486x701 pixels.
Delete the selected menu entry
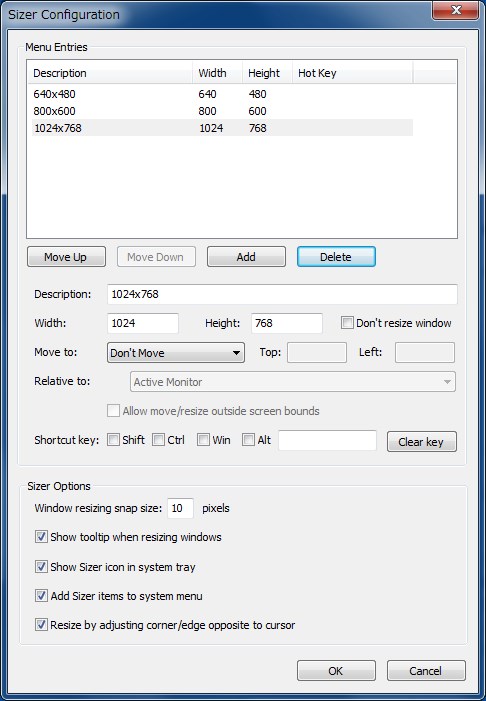coord(336,257)
